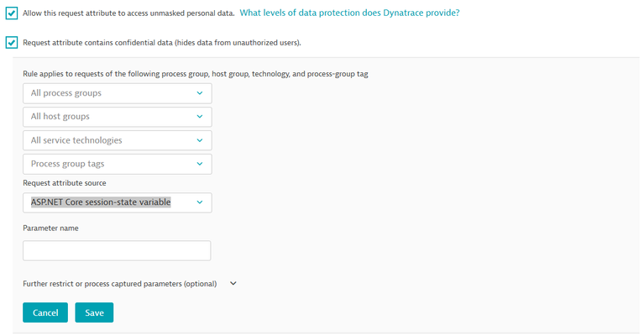Click the Further restrict or process captured parameters label
644x336 pixels.
pos(119,284)
